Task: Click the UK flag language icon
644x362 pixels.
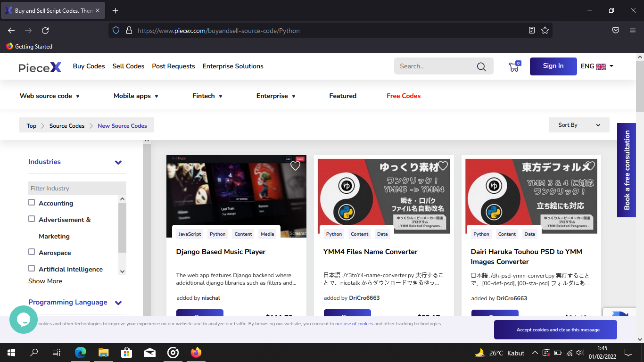Action: pos(601,66)
